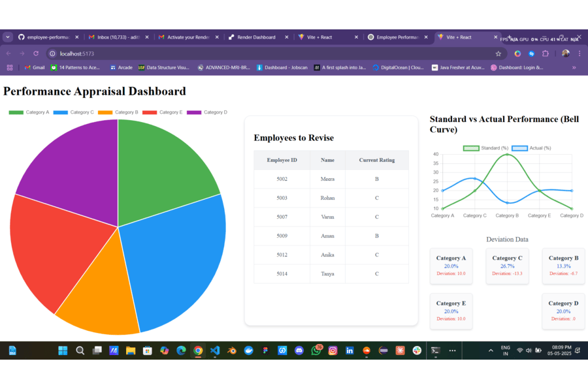Toggle Category A in pie chart legend
The width and height of the screenshot is (588, 389).
click(x=29, y=112)
